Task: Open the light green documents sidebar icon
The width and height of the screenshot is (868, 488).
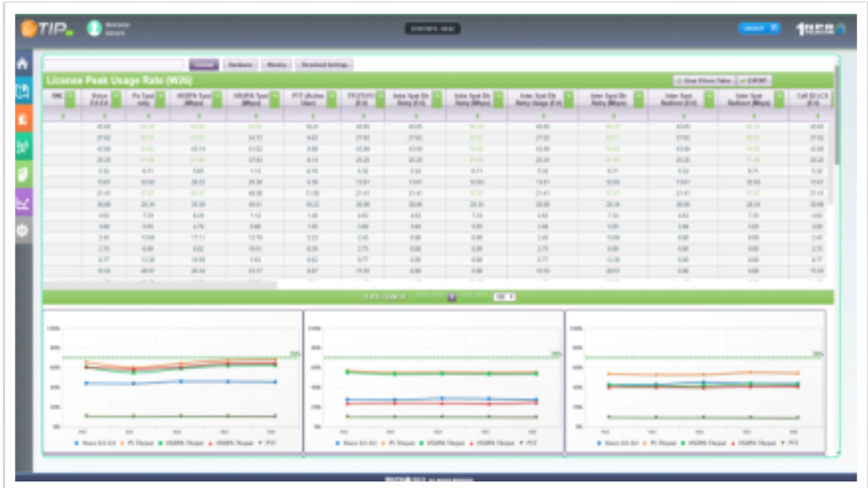Action: [23, 174]
